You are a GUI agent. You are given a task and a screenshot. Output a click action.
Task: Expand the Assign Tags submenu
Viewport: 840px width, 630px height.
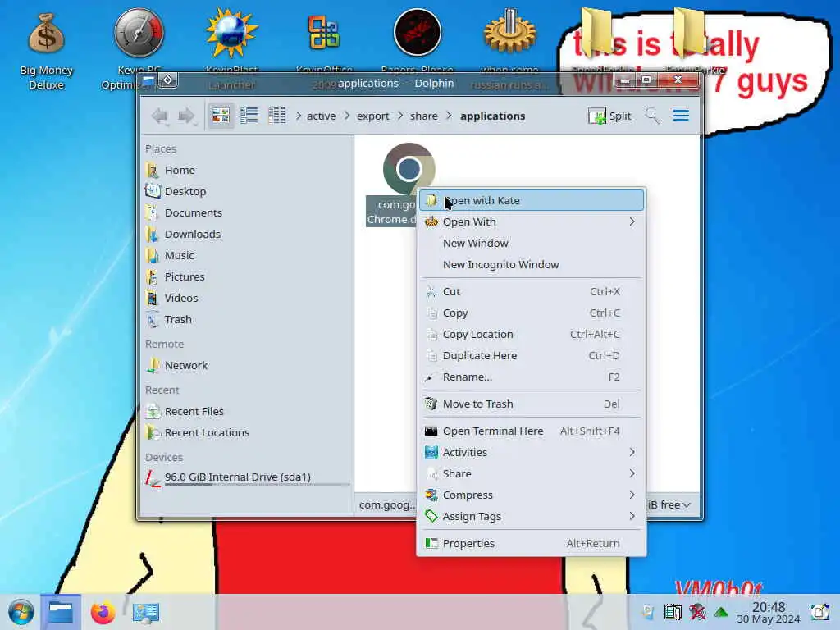tap(532, 517)
